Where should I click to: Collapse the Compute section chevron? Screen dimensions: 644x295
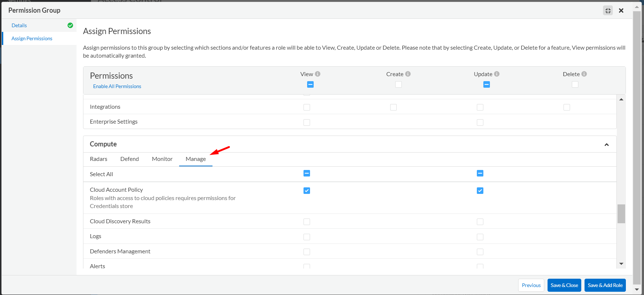(x=607, y=145)
